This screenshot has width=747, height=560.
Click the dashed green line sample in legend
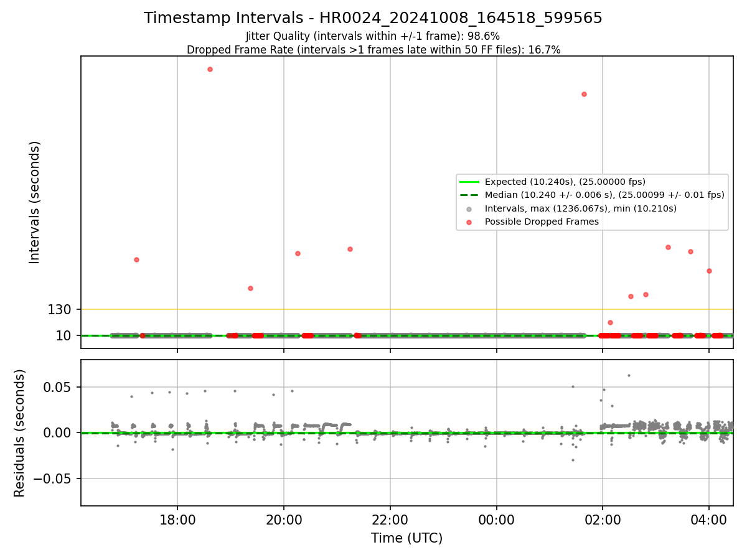pyautogui.click(x=469, y=195)
